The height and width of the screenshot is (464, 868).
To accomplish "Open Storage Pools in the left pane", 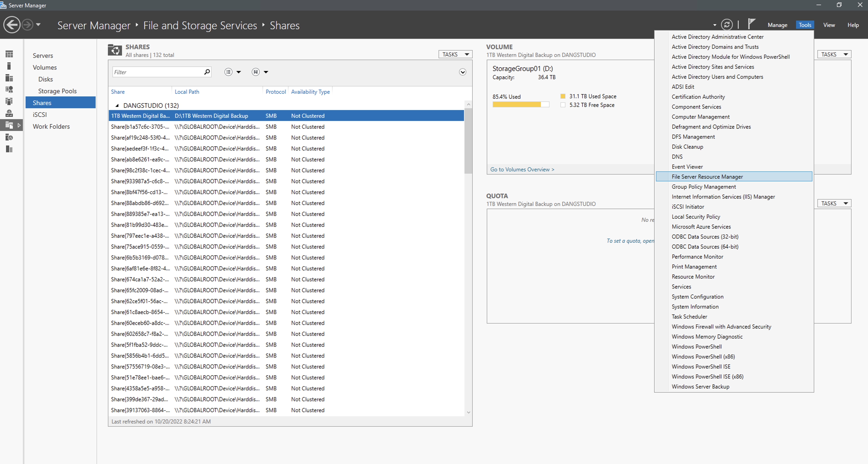I will (57, 91).
